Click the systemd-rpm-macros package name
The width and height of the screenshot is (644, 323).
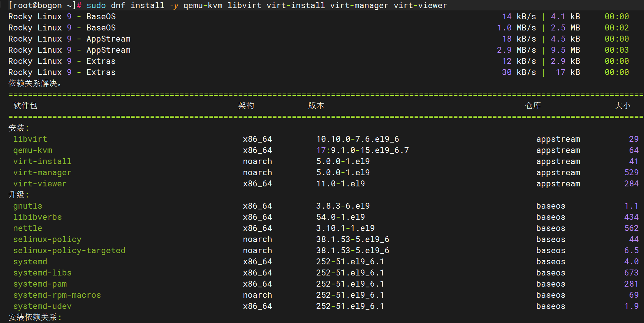tap(57, 295)
